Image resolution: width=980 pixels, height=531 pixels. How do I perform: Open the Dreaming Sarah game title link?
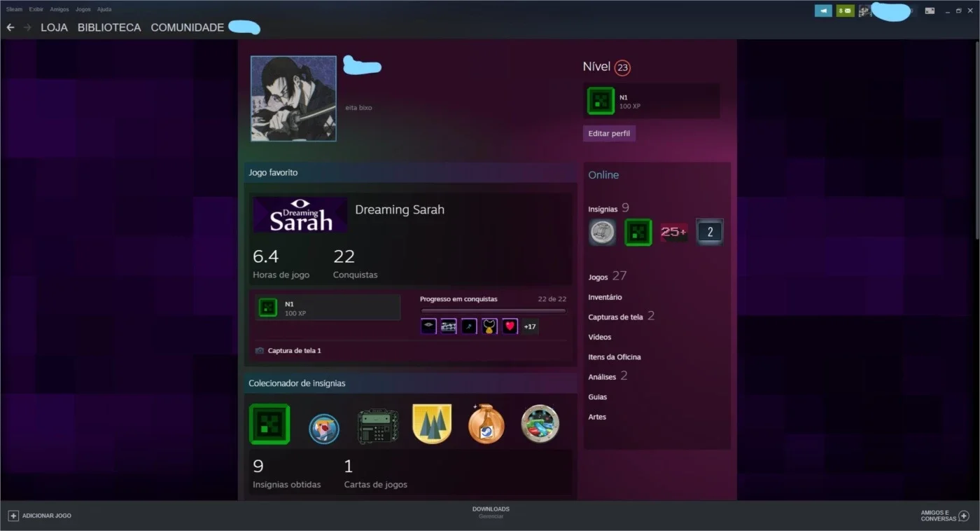click(x=400, y=209)
